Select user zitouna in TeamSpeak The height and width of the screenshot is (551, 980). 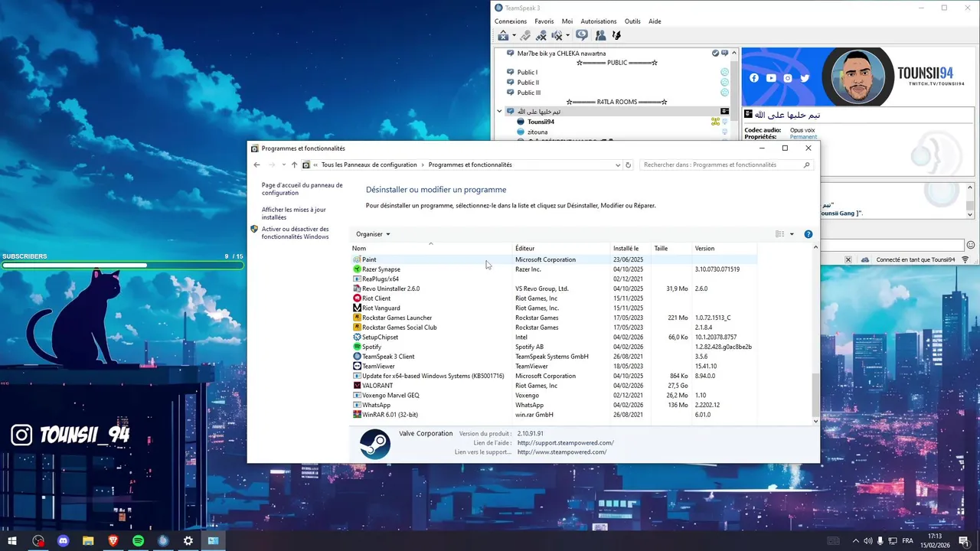pos(537,132)
